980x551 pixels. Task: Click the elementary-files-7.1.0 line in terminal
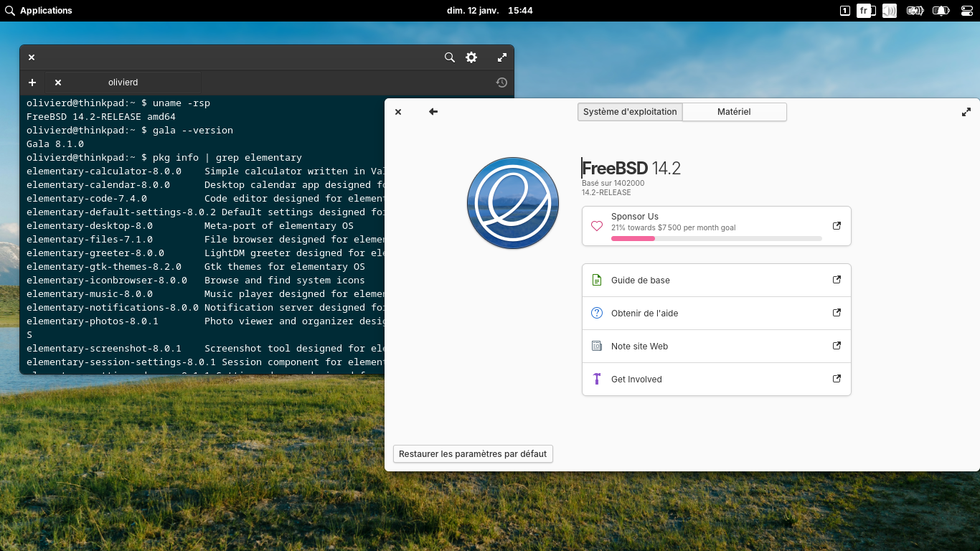coord(206,240)
